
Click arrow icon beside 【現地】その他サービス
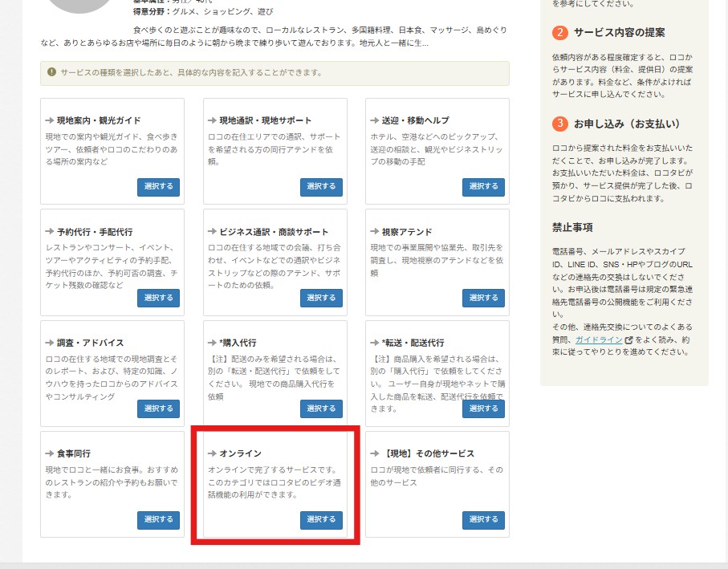[375, 453]
